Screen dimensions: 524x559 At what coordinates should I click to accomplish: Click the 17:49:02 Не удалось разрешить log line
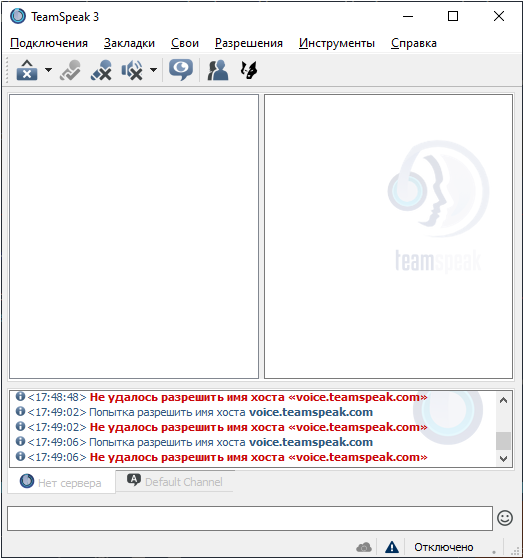(x=221, y=427)
